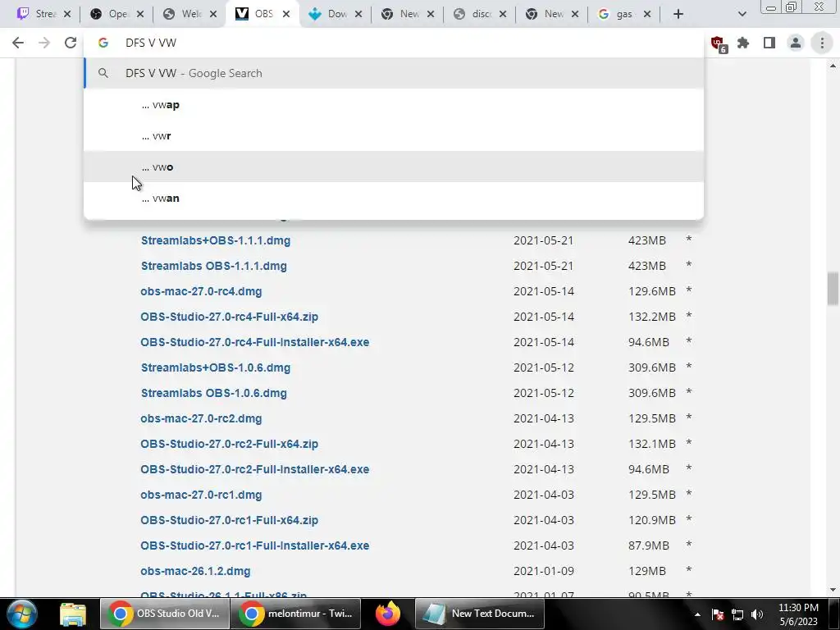Screen dimensions: 840x630
Task: Close the Download tab
Action: 358,14
